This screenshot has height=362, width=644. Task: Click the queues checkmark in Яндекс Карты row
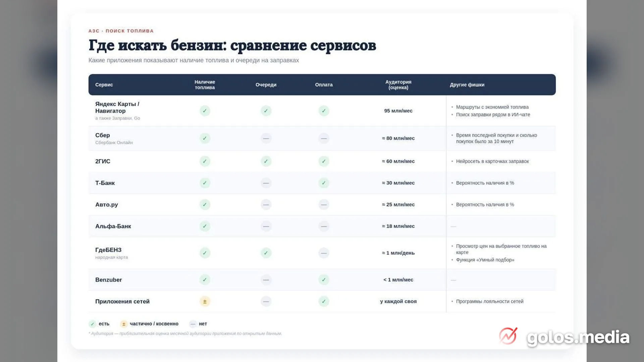pos(266,111)
